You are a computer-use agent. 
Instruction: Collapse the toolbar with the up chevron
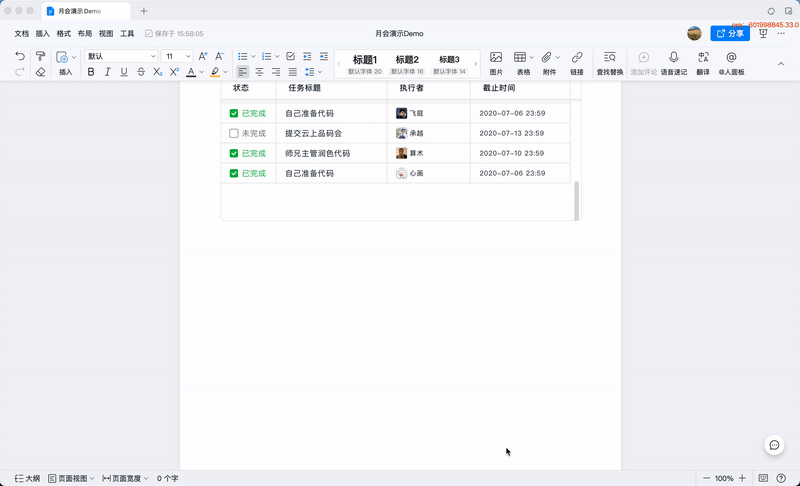pos(781,64)
